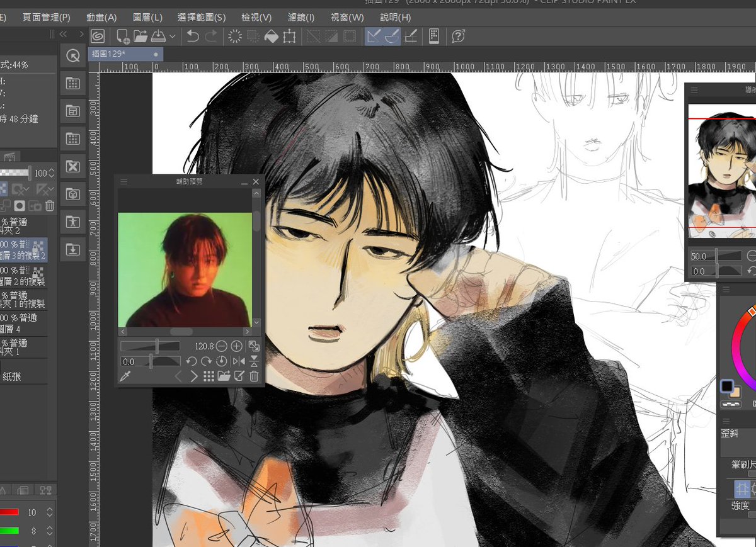Click the layer opacity stepper showing 100
This screenshot has height=547, width=756.
tap(52, 173)
